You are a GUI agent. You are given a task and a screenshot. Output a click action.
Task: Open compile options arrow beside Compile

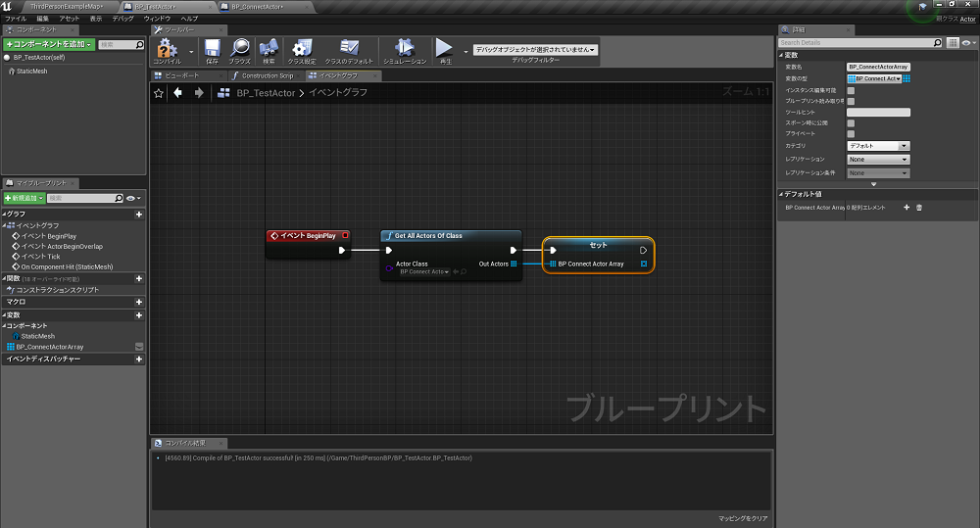tap(191, 52)
